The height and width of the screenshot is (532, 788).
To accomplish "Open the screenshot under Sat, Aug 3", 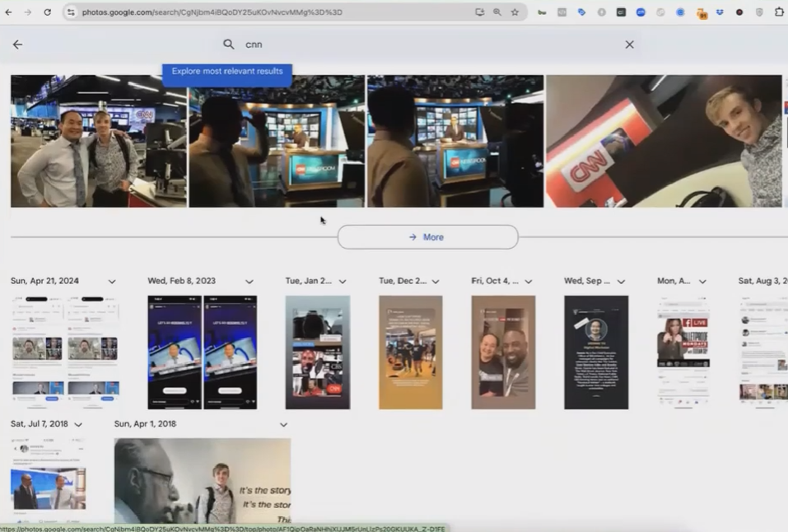I will [762, 352].
